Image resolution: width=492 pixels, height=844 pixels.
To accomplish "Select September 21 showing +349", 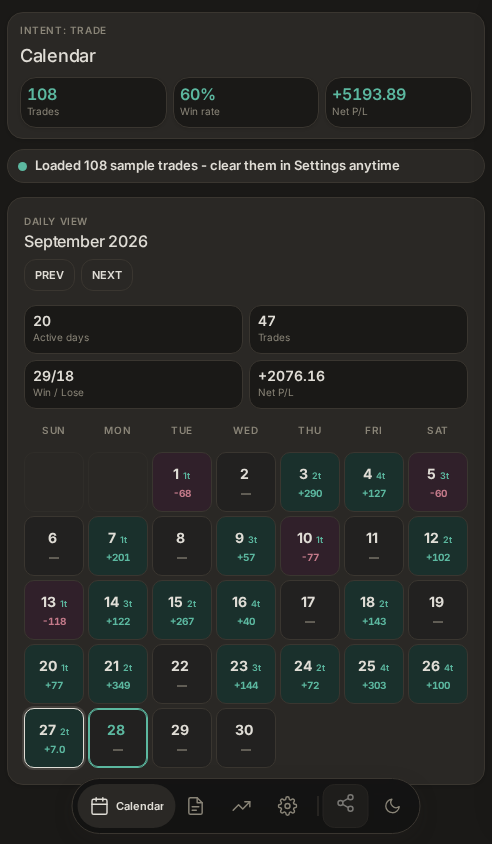I will pos(118,674).
